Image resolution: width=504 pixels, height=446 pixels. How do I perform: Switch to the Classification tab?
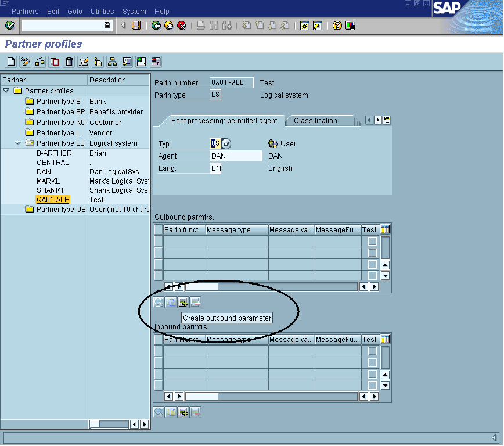[x=315, y=121]
